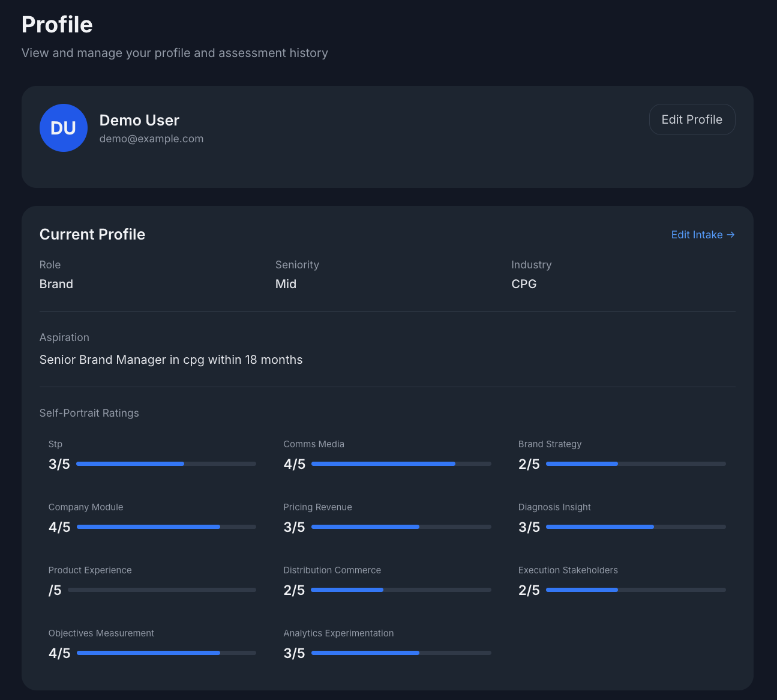This screenshot has height=700, width=777.
Task: Open Edit Profile
Action: 692,119
